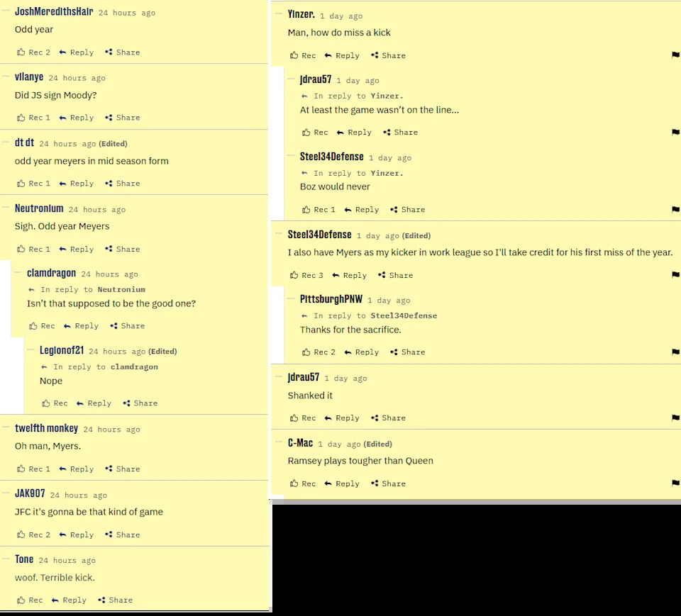This screenshot has height=616, width=681.
Task: Collapse Yinzer's comment thread
Action: click(279, 13)
